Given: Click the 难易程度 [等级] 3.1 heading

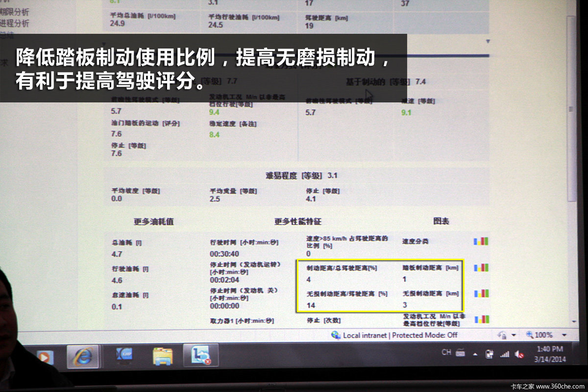Looking at the screenshot, I should point(301,175).
